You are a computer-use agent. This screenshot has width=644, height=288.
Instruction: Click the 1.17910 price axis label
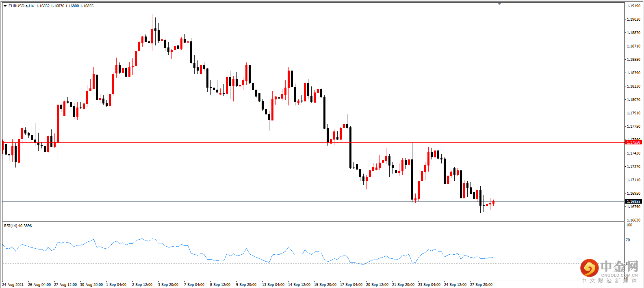click(x=633, y=113)
